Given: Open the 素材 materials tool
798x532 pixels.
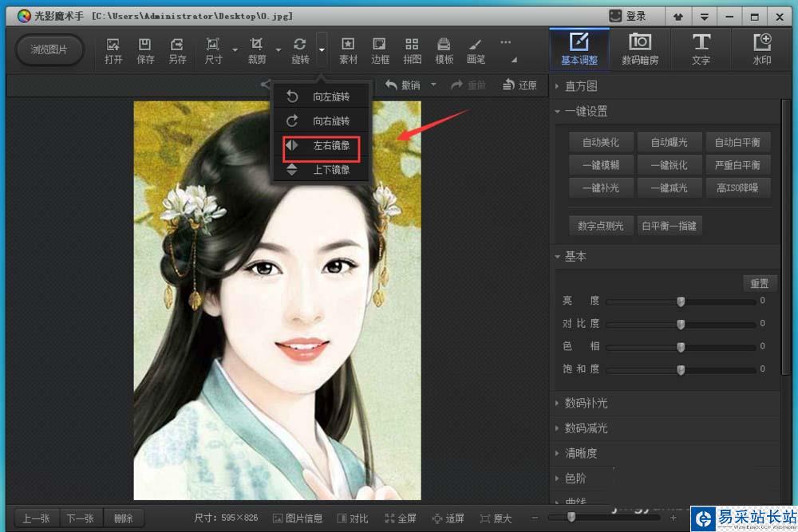Looking at the screenshot, I should (348, 50).
